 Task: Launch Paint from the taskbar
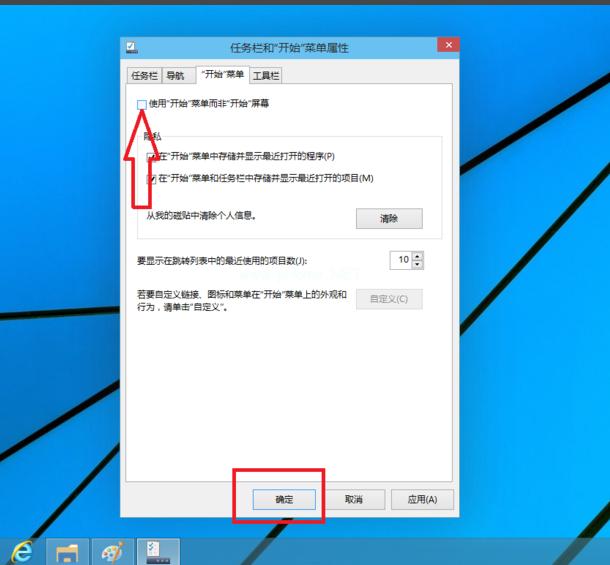click(113, 552)
